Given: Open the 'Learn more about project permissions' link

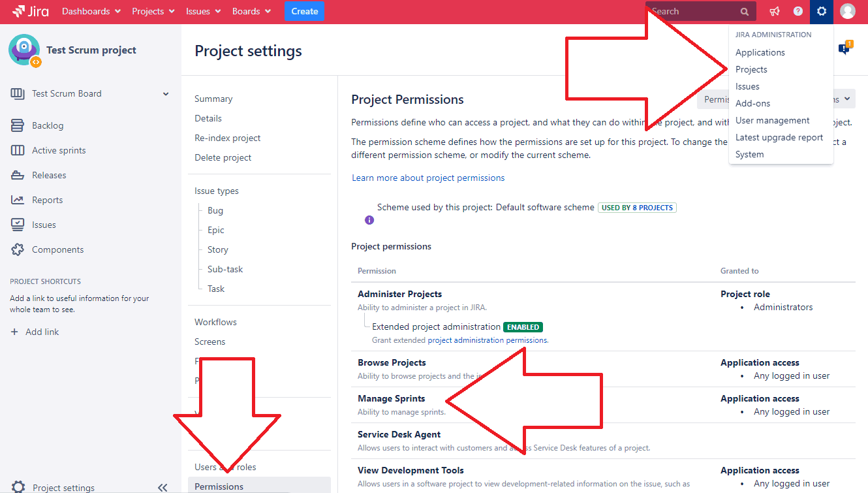Looking at the screenshot, I should 427,178.
